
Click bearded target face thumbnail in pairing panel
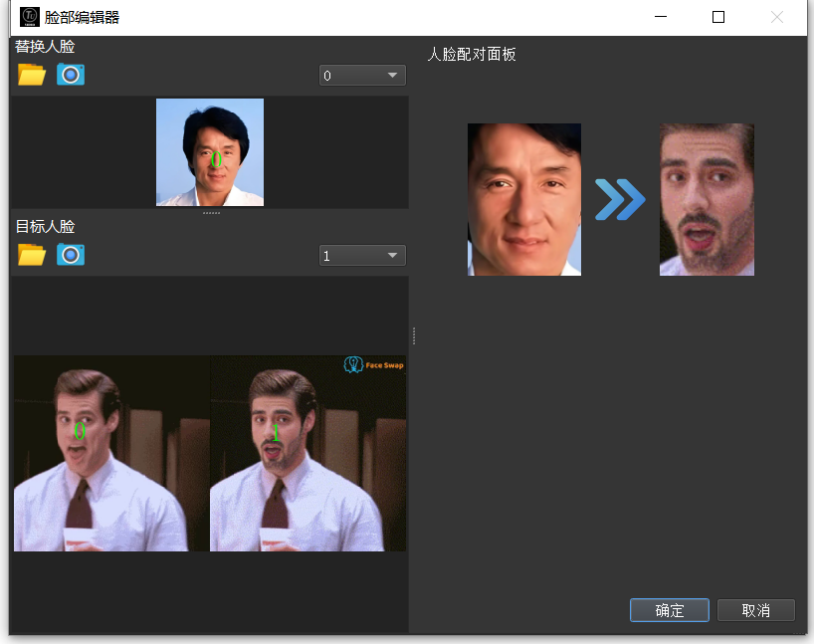707,199
